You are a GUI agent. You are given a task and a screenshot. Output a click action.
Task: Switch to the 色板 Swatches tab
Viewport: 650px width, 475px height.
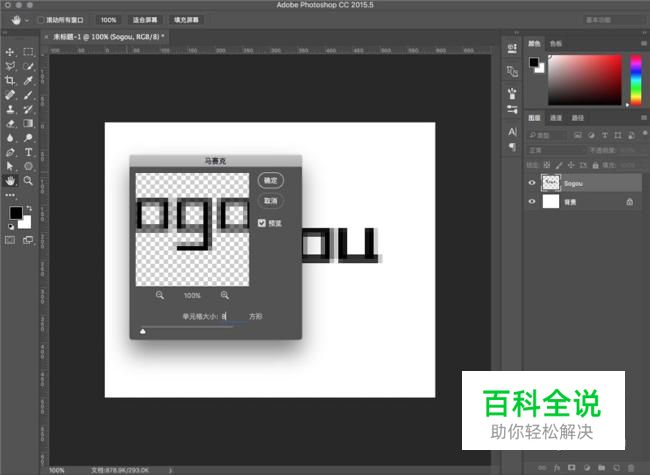click(x=555, y=44)
